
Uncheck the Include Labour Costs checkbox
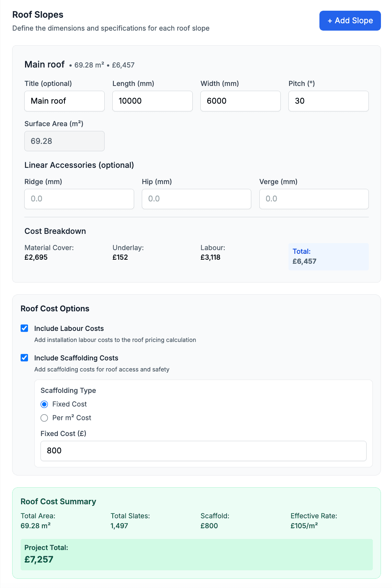click(x=25, y=328)
